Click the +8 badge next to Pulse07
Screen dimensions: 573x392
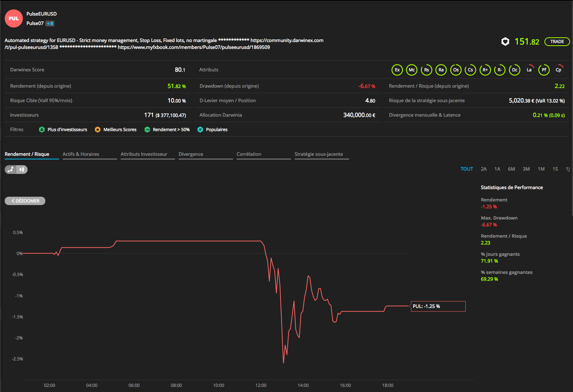coord(50,24)
